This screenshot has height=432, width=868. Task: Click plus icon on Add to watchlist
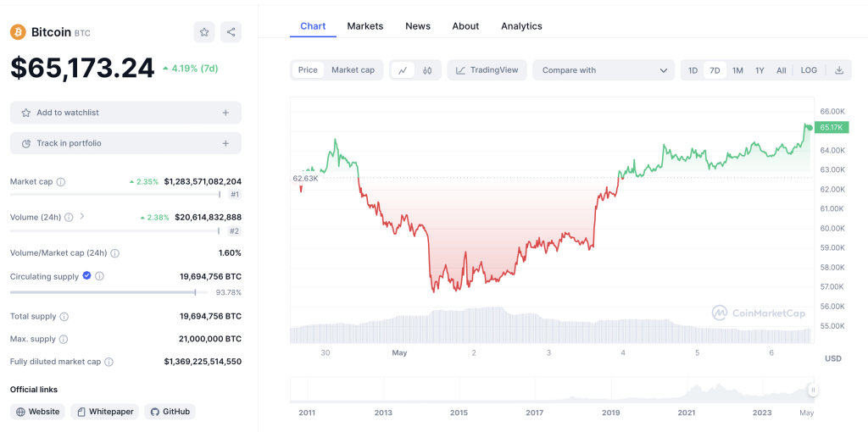pos(225,113)
